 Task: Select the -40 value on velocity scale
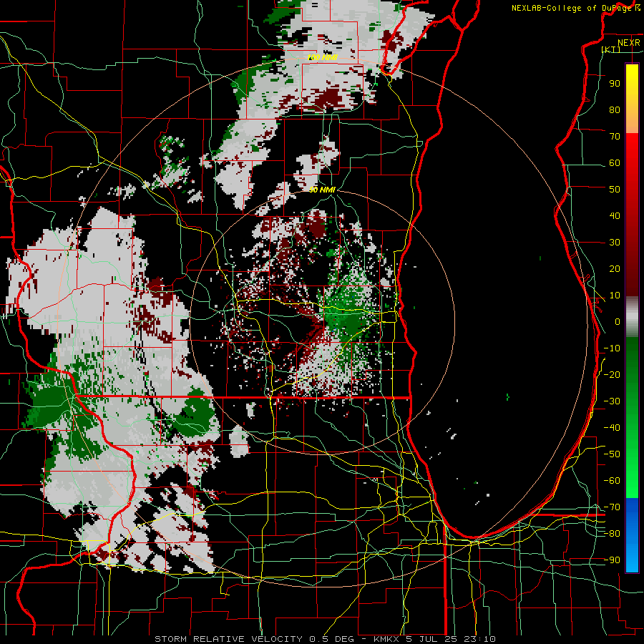[612, 428]
